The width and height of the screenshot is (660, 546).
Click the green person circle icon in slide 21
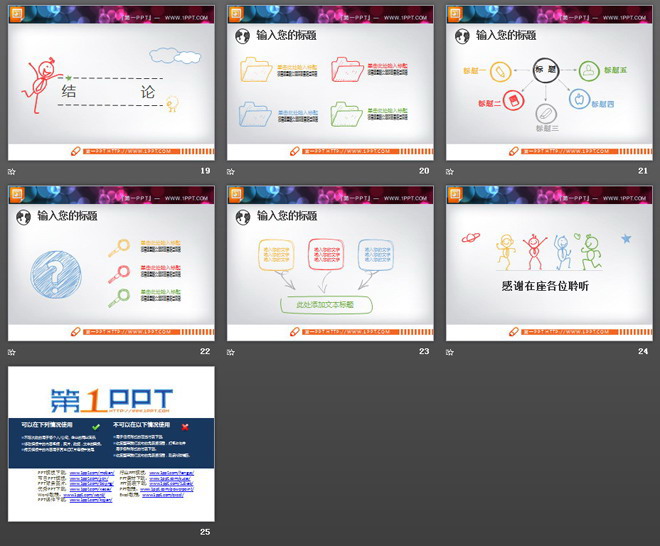click(589, 71)
